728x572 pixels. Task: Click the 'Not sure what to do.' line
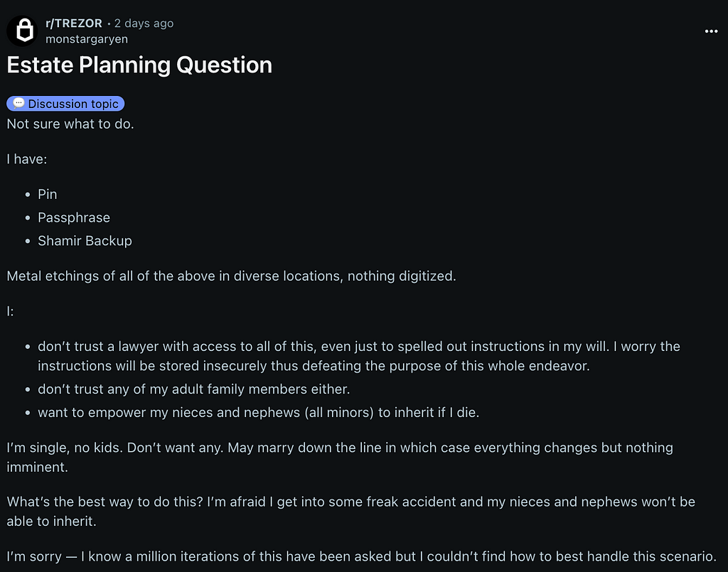point(70,124)
